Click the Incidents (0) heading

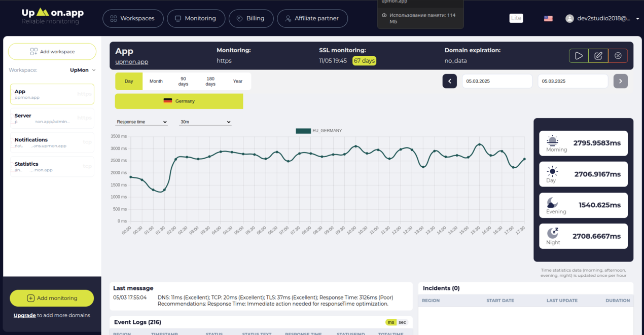click(x=441, y=288)
